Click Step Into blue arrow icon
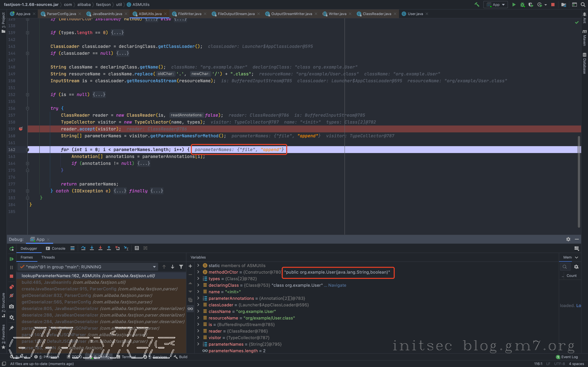This screenshot has height=367, width=588. [92, 248]
